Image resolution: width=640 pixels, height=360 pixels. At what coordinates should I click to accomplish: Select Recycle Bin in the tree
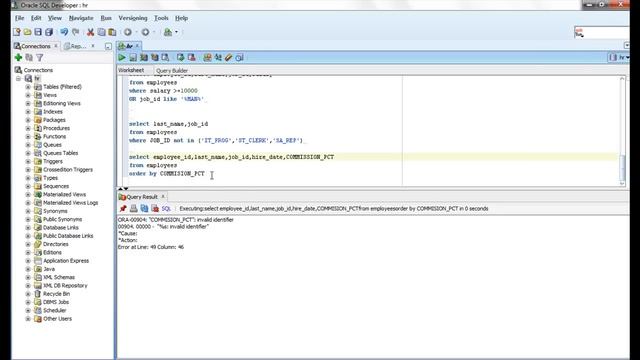[56, 294]
